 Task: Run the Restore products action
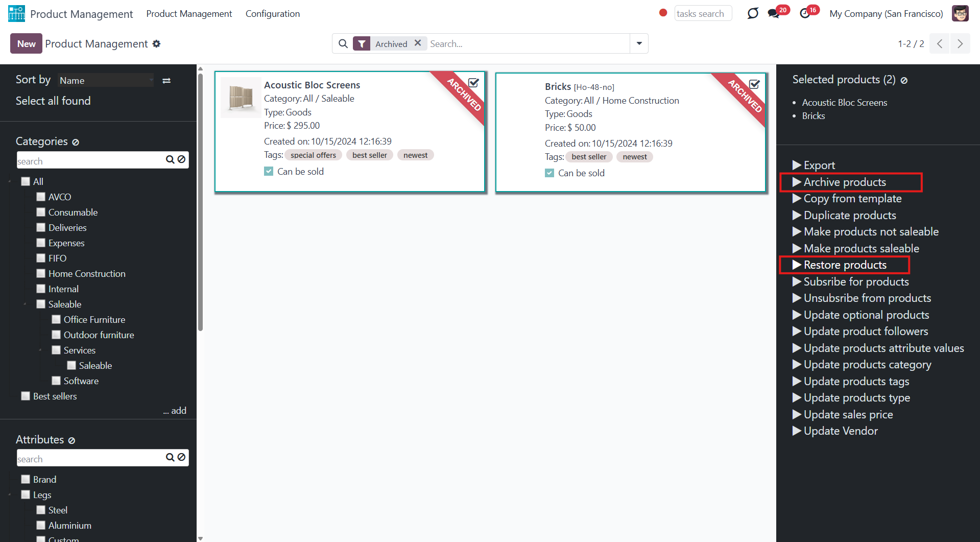coord(839,265)
